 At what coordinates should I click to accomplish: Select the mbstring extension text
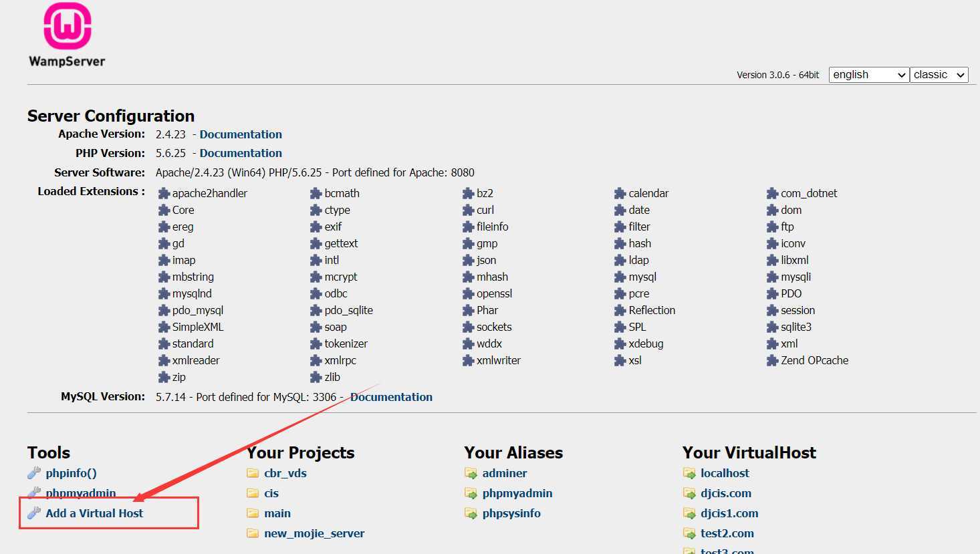(x=193, y=277)
